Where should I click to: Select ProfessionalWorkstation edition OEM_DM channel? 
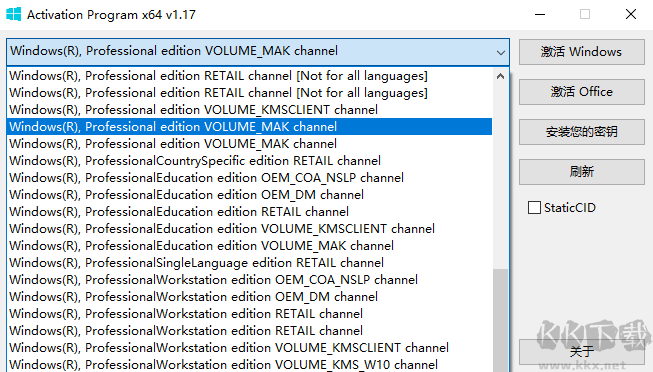[x=249, y=297]
